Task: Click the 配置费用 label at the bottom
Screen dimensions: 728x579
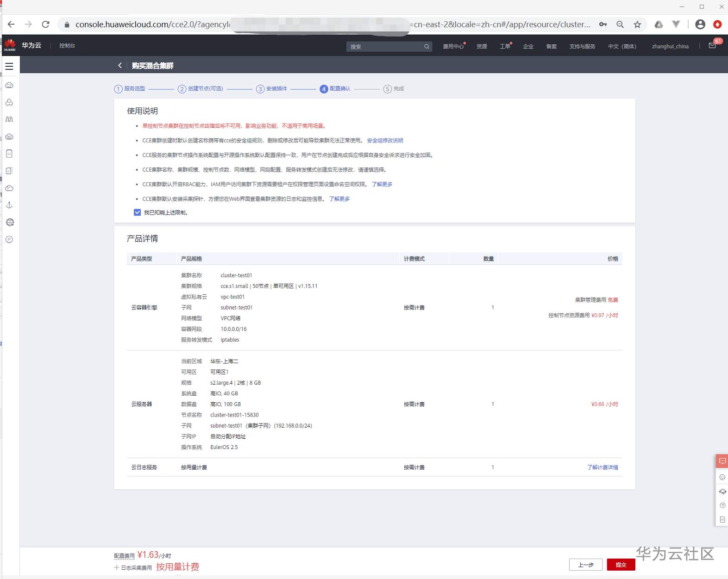Action: click(x=124, y=556)
